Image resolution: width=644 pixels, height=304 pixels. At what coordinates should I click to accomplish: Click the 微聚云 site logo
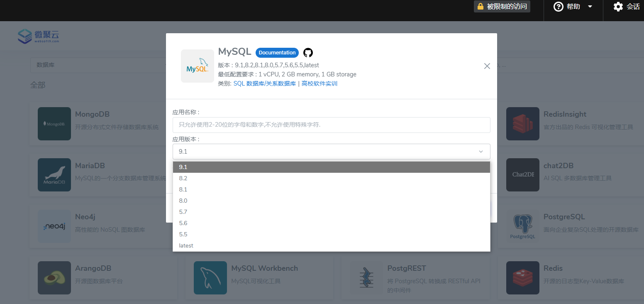[38, 36]
